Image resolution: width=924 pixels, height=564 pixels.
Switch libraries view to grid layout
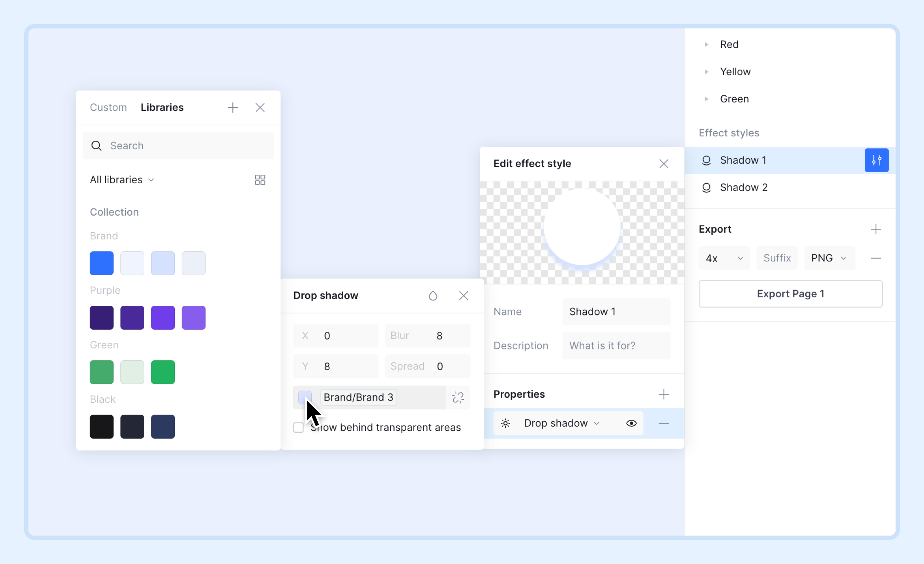(260, 180)
